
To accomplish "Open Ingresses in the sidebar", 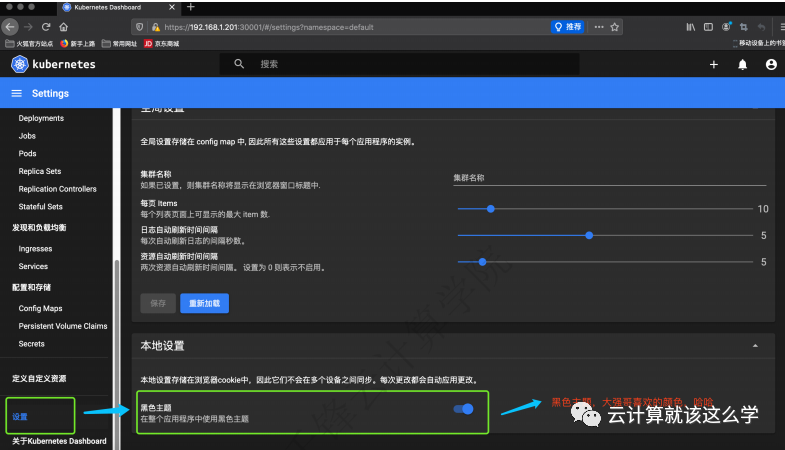I will [35, 249].
